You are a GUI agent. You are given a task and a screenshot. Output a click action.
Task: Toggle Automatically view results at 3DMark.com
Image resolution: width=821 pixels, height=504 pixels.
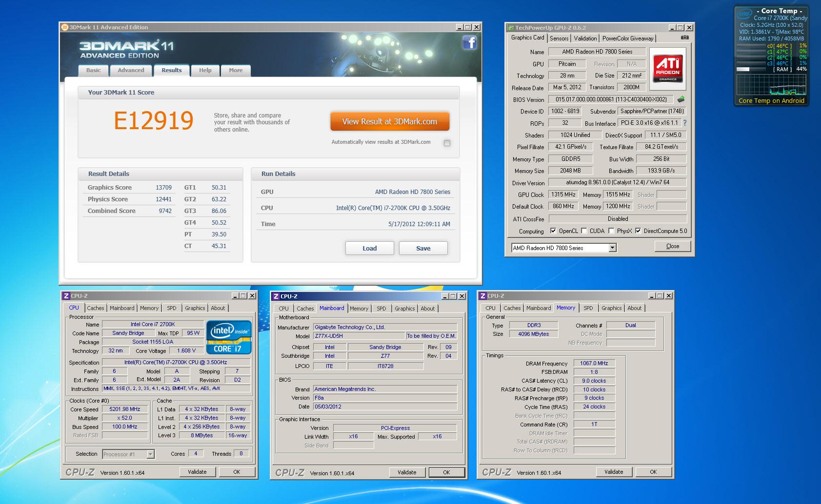[x=447, y=143]
